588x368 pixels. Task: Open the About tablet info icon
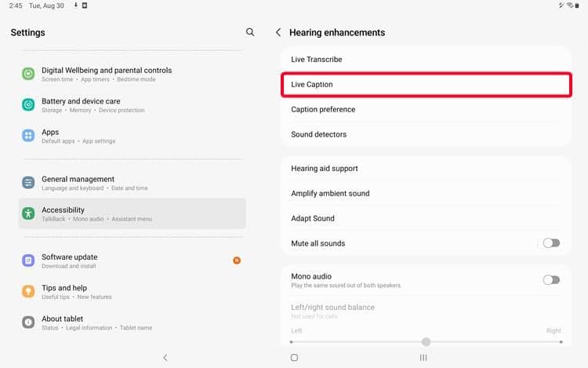28,322
